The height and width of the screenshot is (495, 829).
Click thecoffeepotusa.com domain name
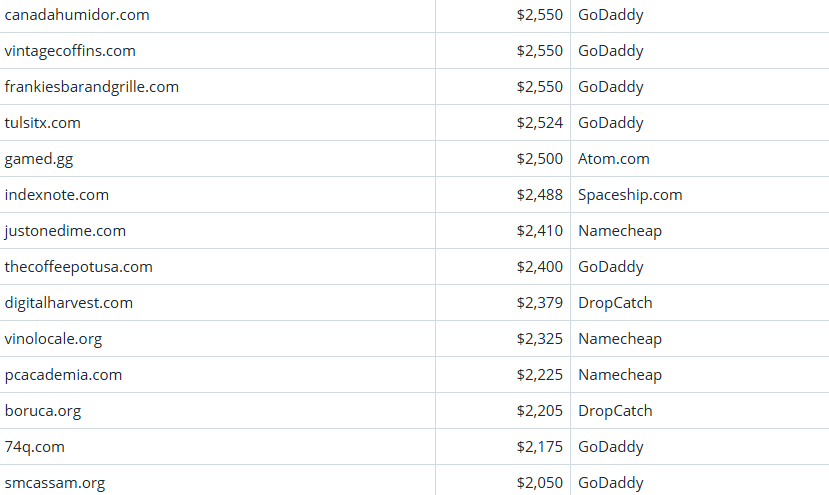[x=78, y=267]
